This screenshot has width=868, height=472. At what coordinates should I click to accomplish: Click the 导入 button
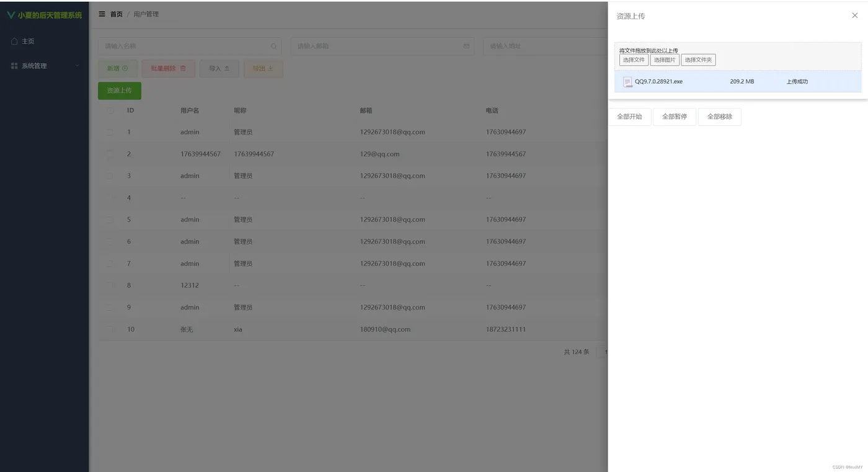[x=219, y=68]
